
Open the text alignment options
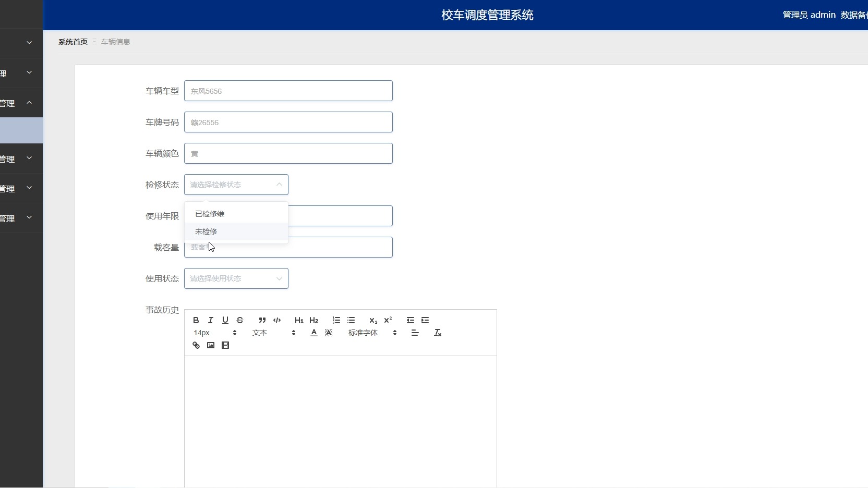(415, 333)
